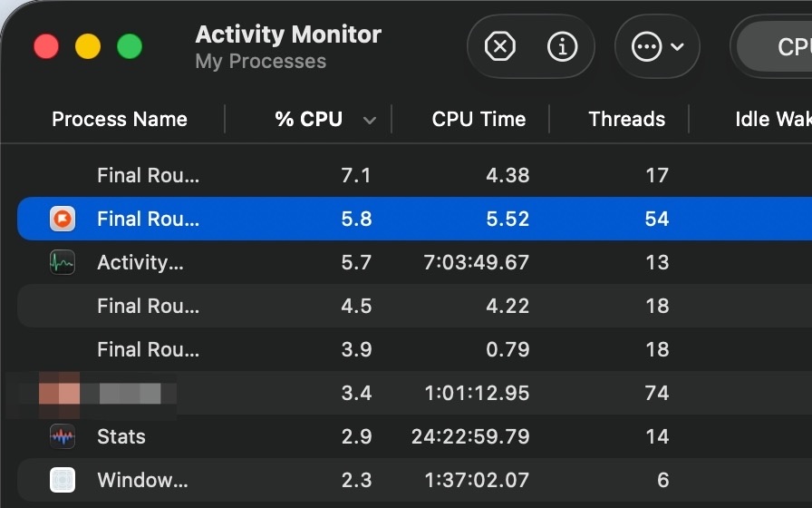Screen dimensions: 812x508
Task: Click the Activity Monitor process icon
Action: 63,262
